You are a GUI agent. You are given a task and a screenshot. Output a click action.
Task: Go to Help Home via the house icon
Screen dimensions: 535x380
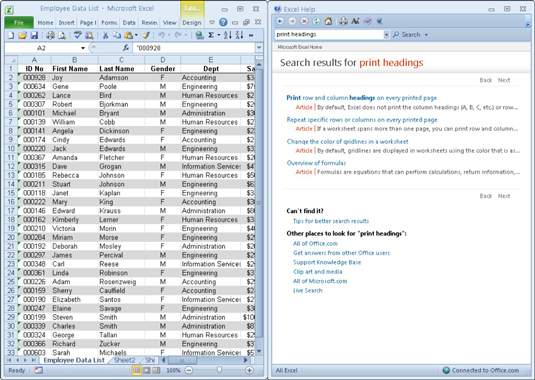tap(328, 21)
